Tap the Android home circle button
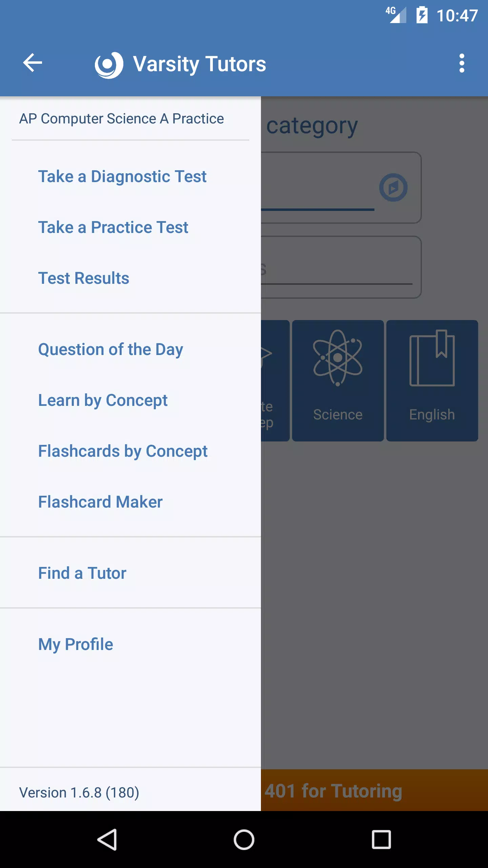 click(244, 840)
